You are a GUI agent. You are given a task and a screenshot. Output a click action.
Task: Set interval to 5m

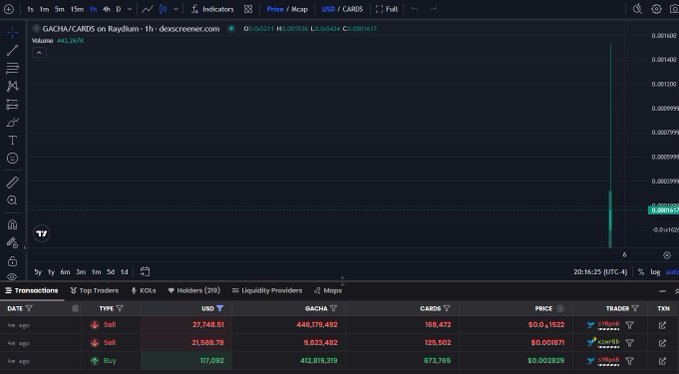coord(59,9)
